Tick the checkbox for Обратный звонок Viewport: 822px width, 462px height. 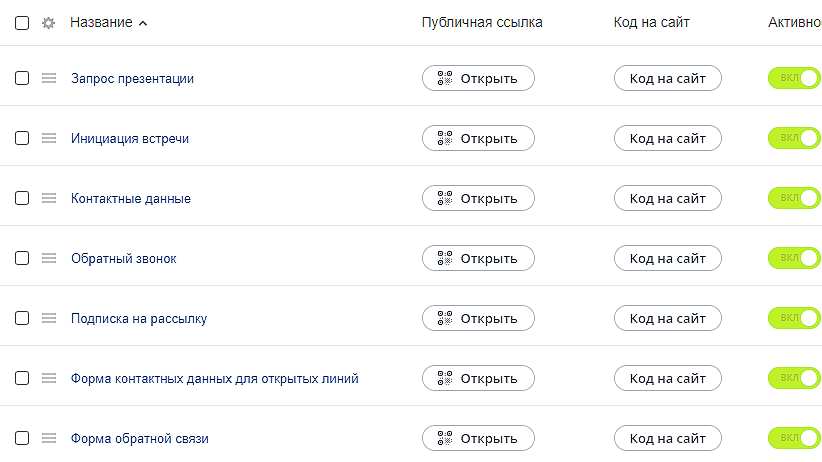coord(22,259)
